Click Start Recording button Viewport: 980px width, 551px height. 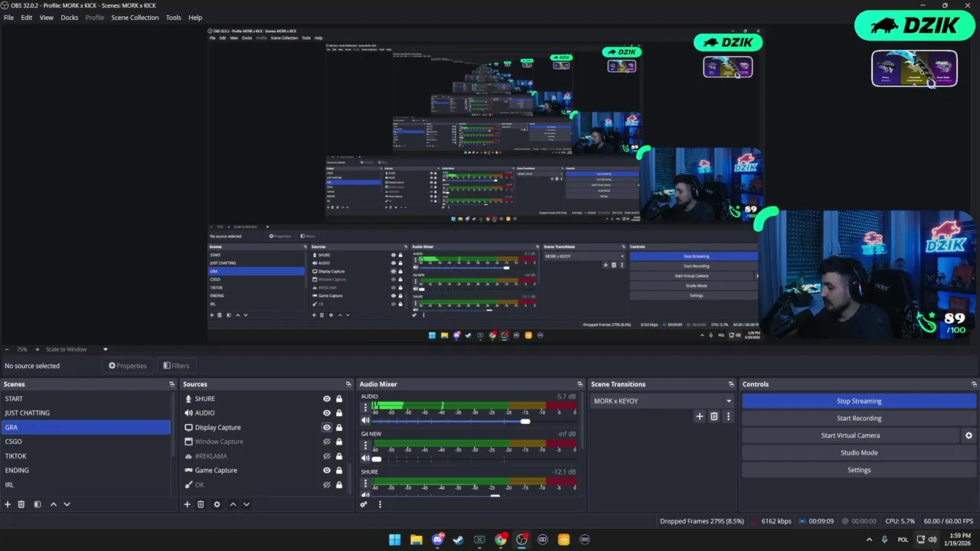coord(859,418)
